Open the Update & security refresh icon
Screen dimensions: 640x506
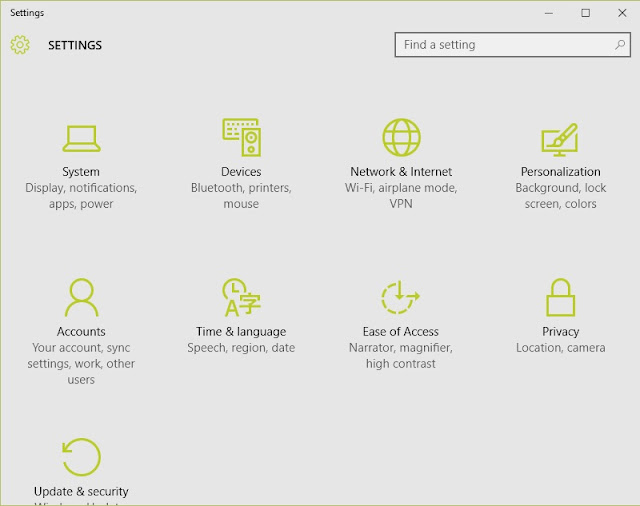point(81,457)
